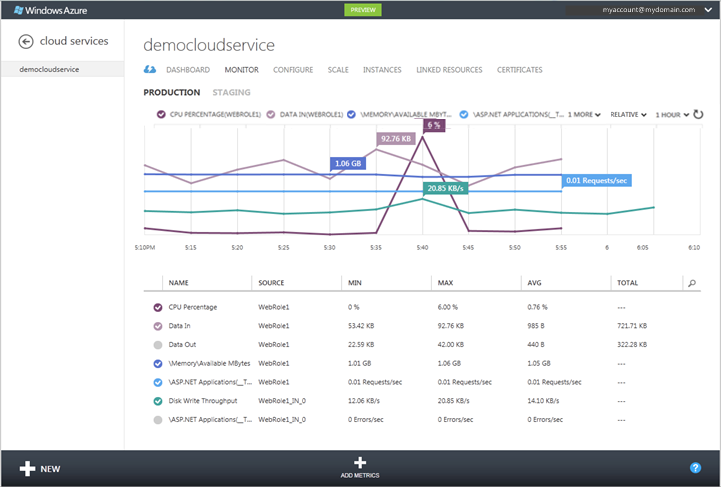Click the ADD METRICS label
721x487 pixels.
[360, 475]
